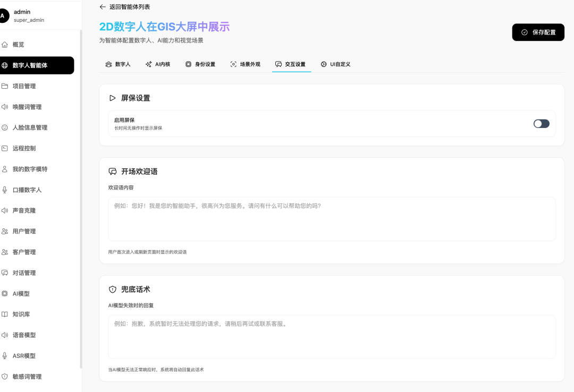Click the users icon beside 客户管理

[5, 252]
